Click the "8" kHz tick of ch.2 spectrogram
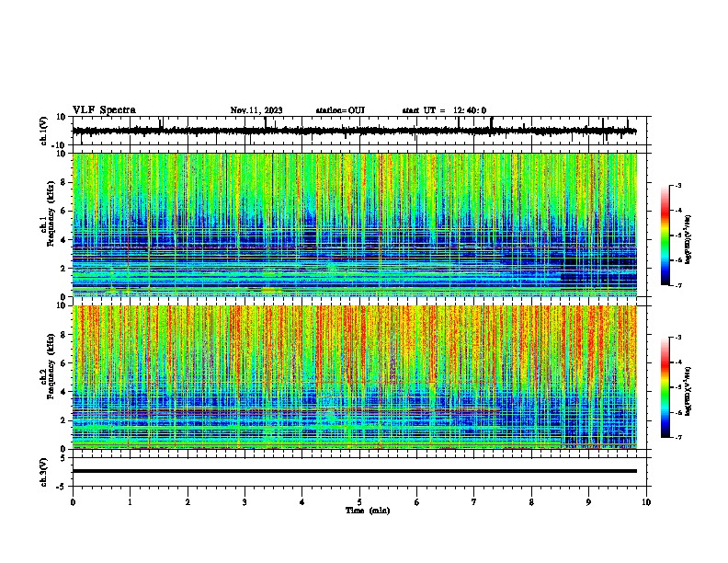This screenshot has width=728, height=563. coord(63,335)
